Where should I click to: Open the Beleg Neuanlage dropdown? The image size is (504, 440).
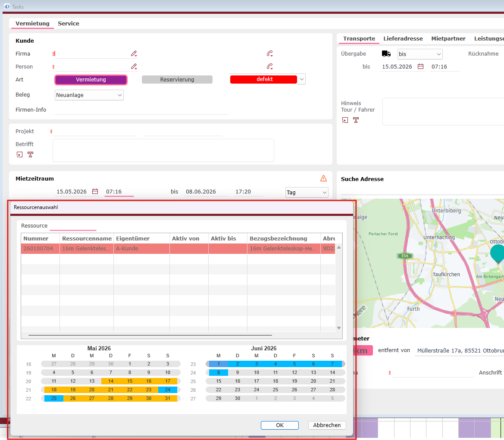(x=89, y=95)
